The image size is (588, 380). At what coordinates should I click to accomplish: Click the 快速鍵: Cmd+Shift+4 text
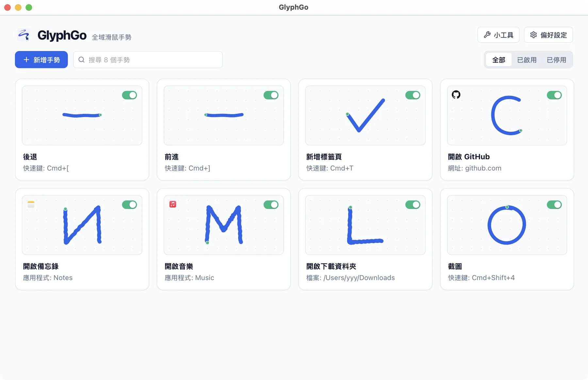point(481,278)
